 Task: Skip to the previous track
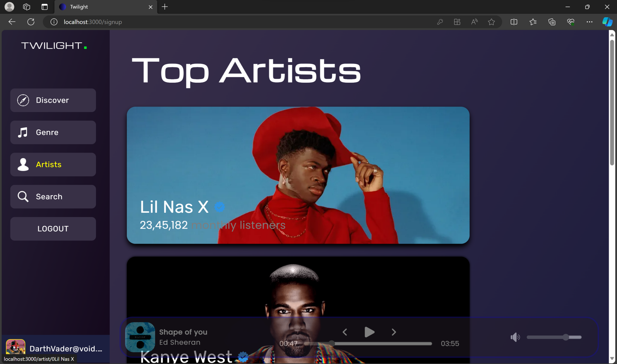pyautogui.click(x=345, y=332)
